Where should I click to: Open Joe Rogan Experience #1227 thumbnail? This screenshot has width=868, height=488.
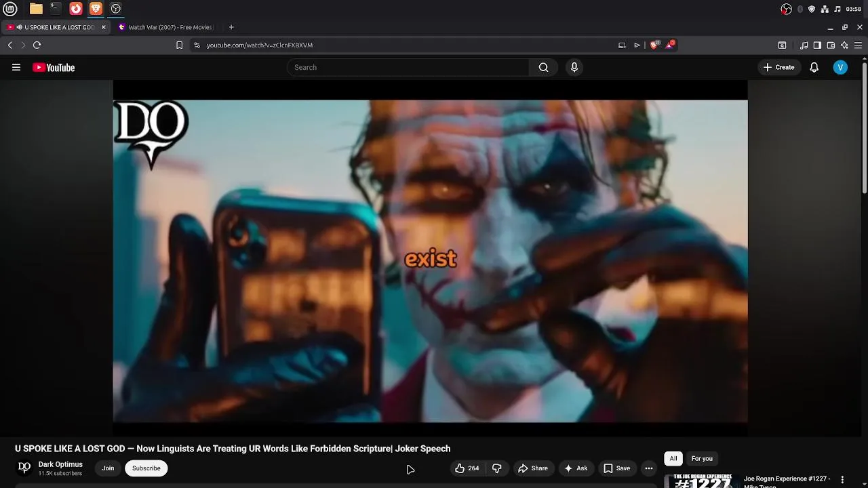[701, 481]
